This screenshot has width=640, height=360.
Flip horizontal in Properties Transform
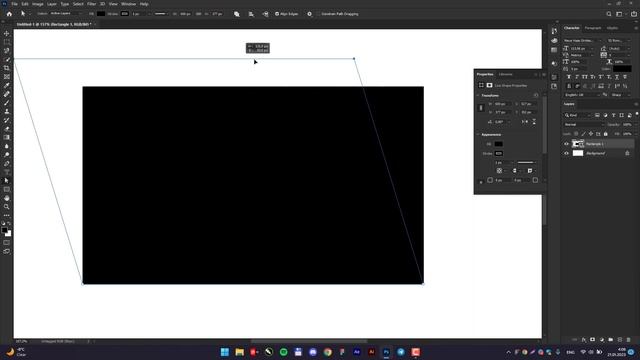point(525,122)
